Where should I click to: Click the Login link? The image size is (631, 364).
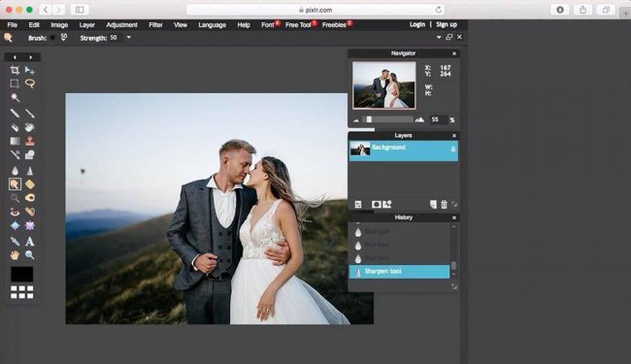click(417, 24)
